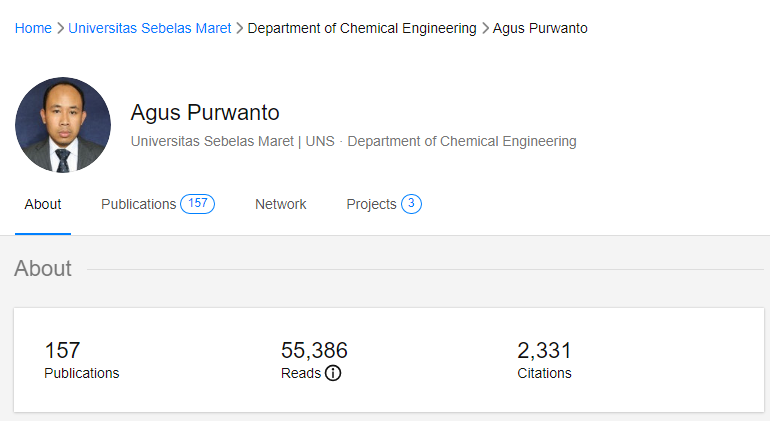Switch to the Network tab
The height and width of the screenshot is (421, 770).
click(x=280, y=204)
